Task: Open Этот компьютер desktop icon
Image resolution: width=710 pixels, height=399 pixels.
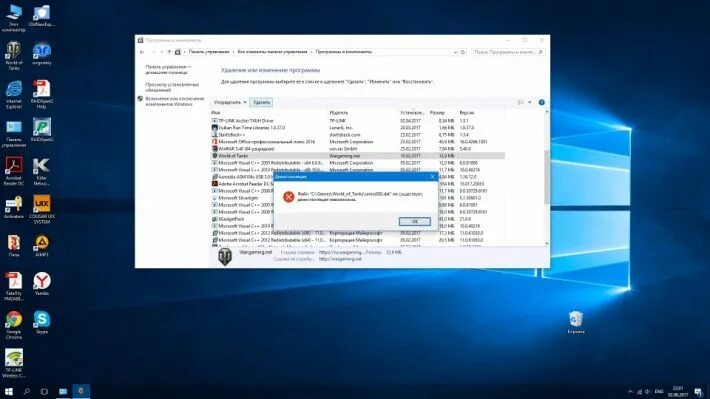Action: (x=14, y=18)
